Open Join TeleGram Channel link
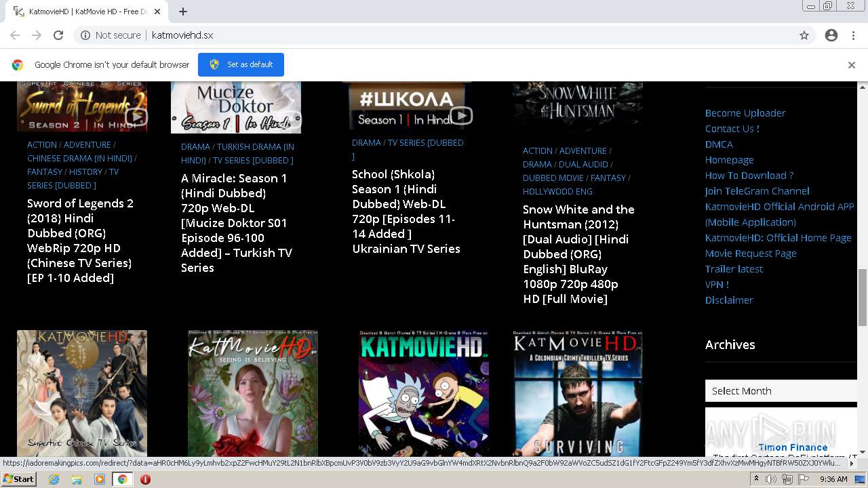 pos(757,191)
